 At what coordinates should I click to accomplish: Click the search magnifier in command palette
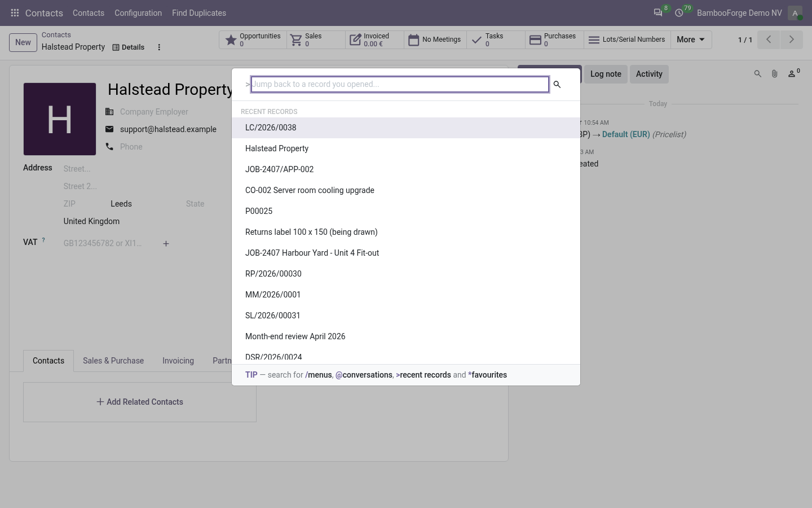tap(557, 85)
